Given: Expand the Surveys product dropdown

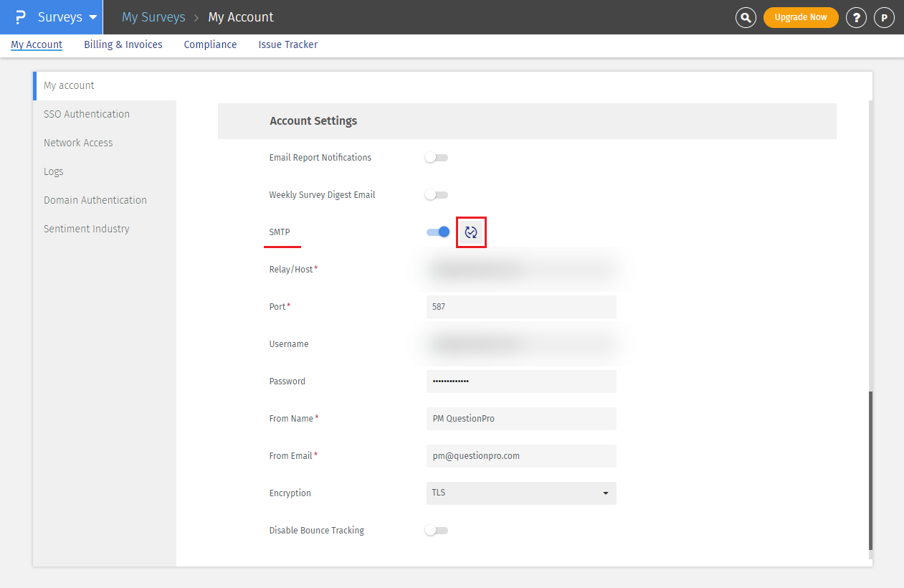Looking at the screenshot, I should tap(67, 17).
